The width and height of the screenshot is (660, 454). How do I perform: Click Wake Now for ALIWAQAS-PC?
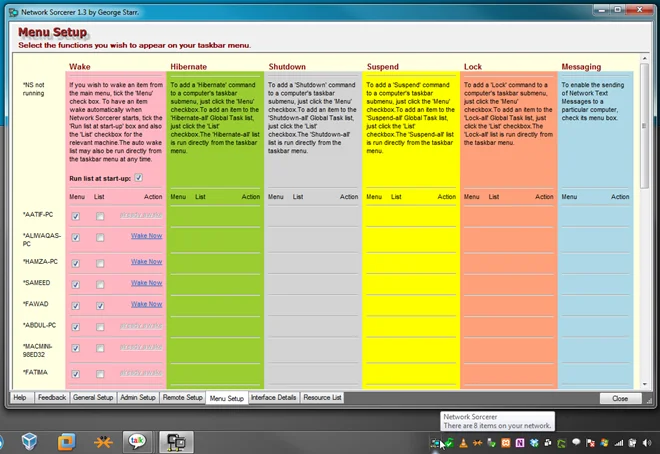point(146,236)
